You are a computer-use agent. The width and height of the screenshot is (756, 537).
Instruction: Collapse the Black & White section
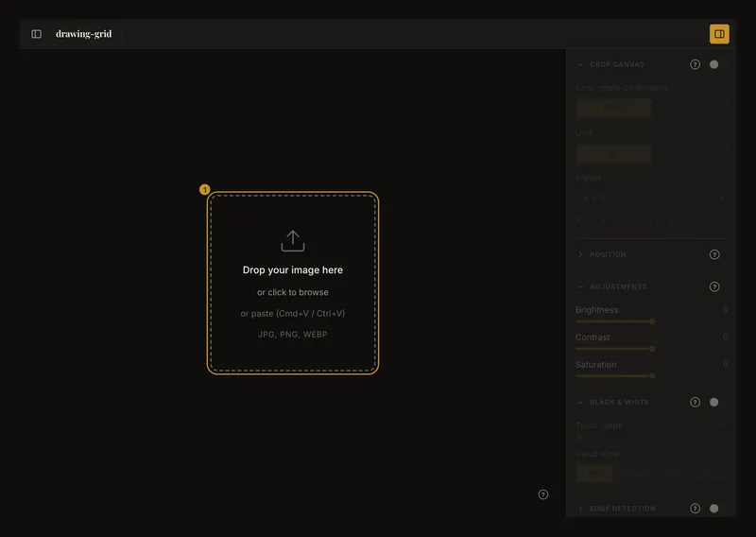coord(580,402)
